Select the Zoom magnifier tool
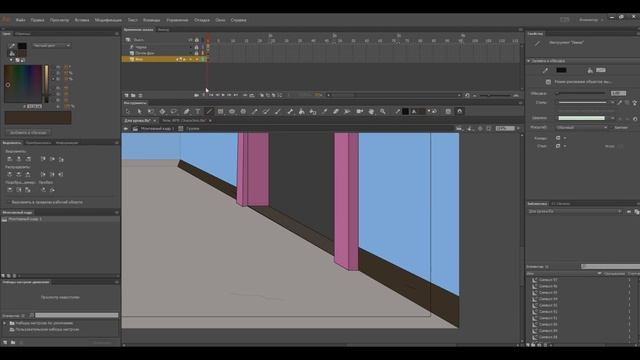Viewport: 640px width, 360px height. pyautogui.click(x=382, y=111)
